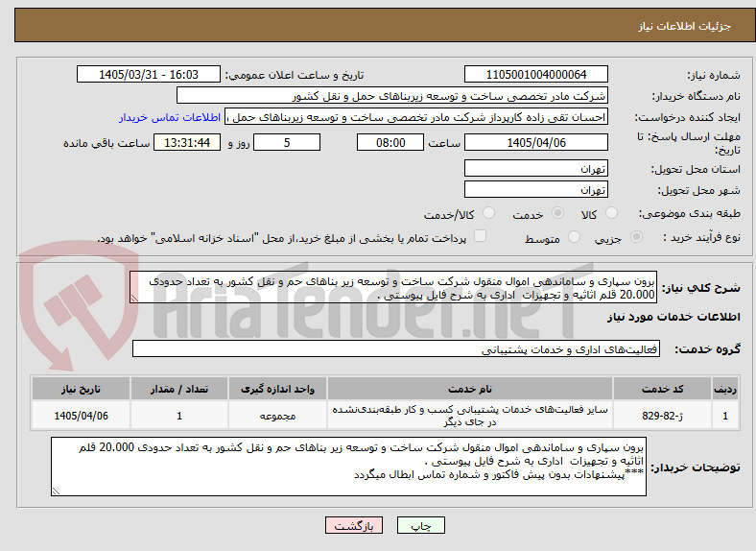Click the تاریخ نیاز column header

coord(81,389)
